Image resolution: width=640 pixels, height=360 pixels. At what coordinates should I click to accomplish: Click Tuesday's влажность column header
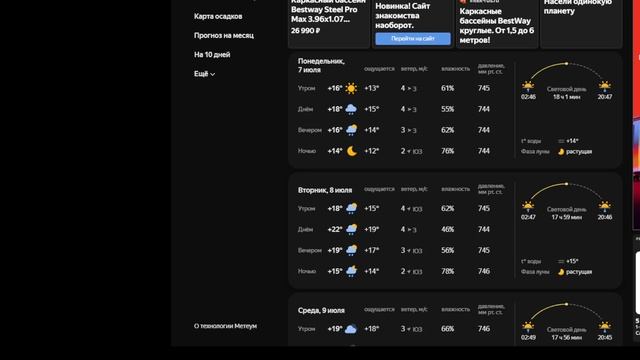coord(456,189)
